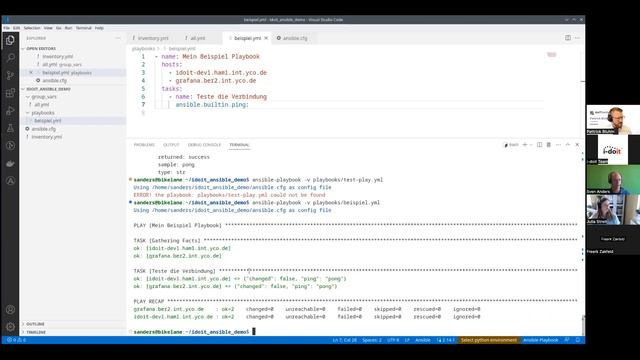640x360 pixels.
Task: Open the Run menu
Action: 68,28
